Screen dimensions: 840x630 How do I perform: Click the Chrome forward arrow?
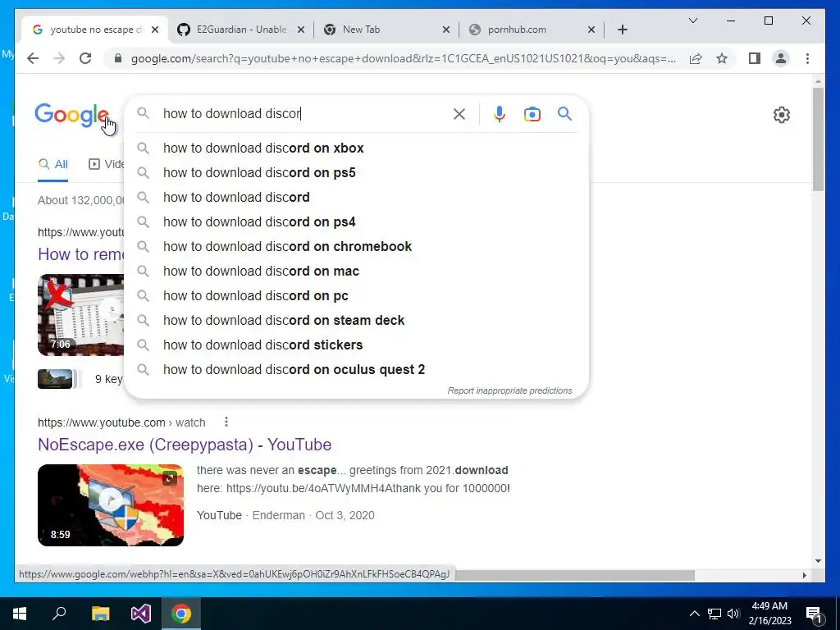coord(59,58)
